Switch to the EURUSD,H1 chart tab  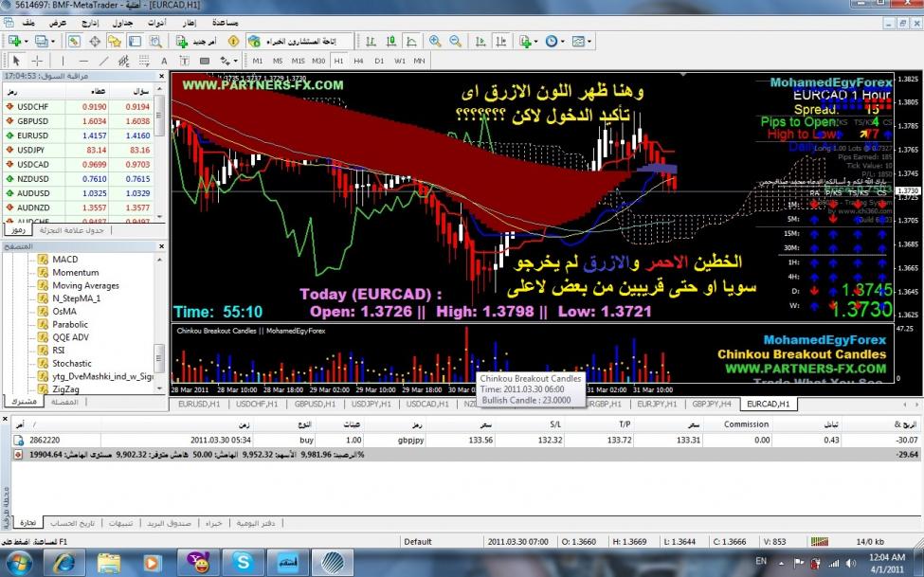199,405
